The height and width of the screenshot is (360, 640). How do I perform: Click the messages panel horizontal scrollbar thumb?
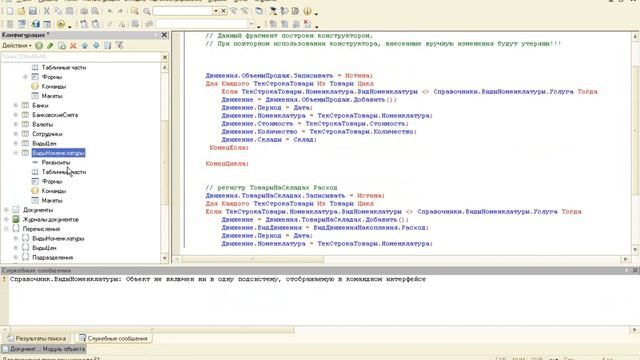pos(152,329)
